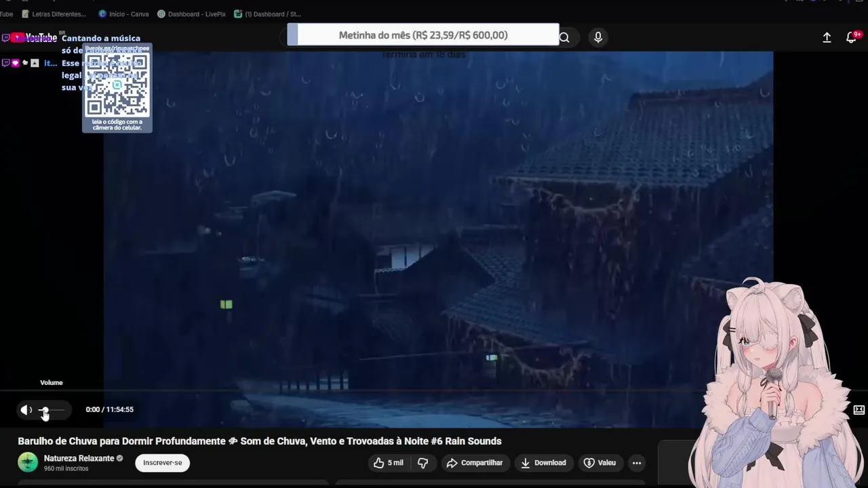
Task: Open the Letras Diferentes bookmark
Action: click(54, 14)
